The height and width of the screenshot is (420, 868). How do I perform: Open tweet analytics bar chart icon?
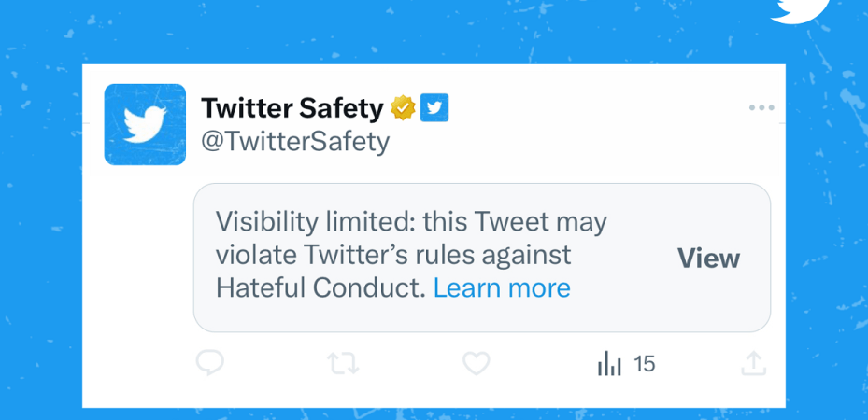609,363
